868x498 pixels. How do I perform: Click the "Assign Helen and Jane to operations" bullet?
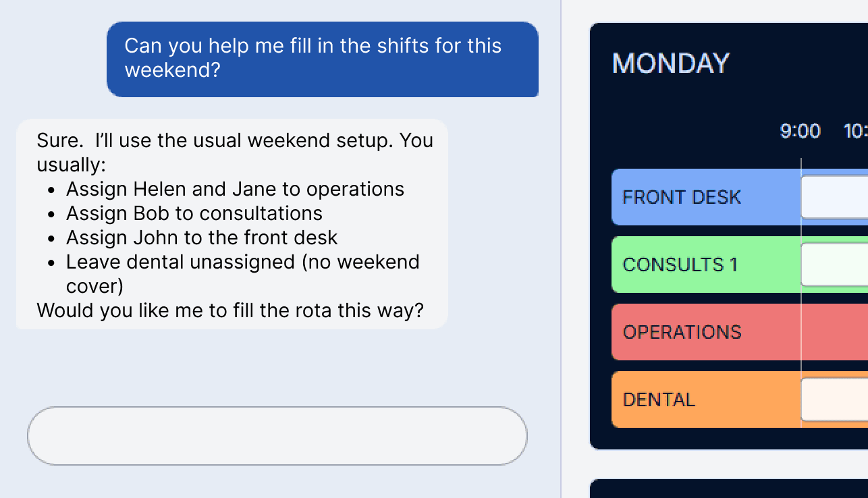(235, 189)
